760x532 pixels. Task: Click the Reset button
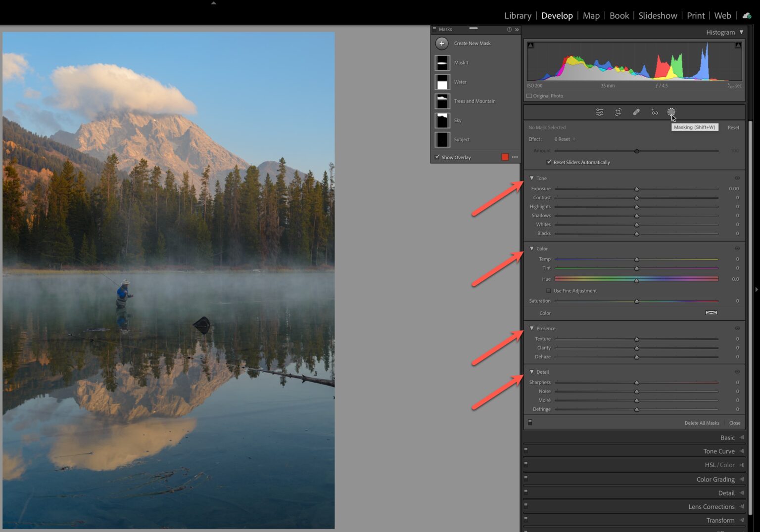(733, 127)
